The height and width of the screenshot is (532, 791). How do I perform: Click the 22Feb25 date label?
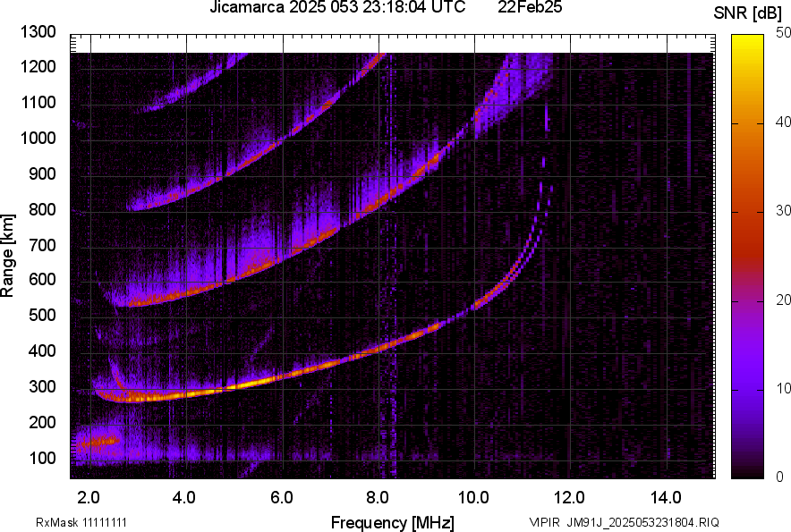530,7
